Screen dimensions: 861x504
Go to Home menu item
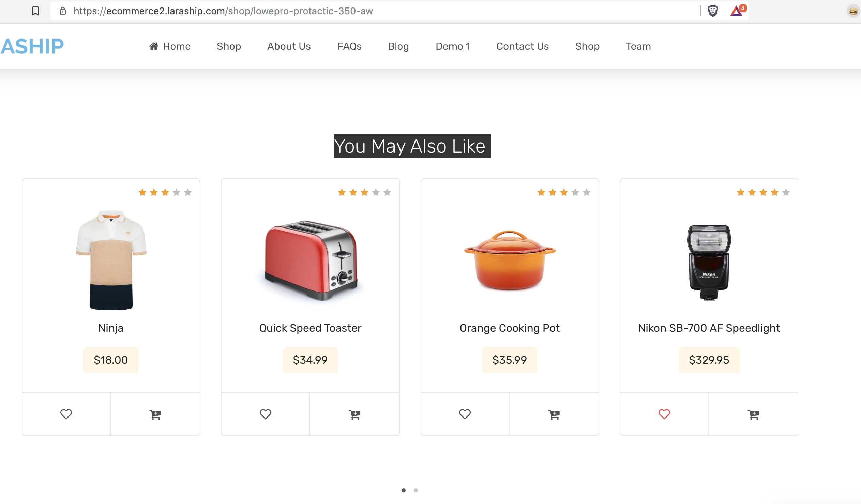point(170,46)
